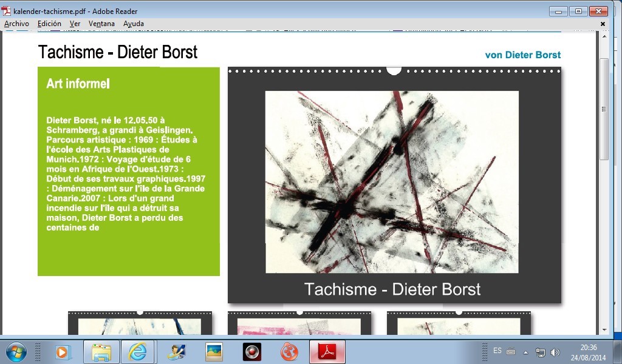Open the calendar page thumbnail with red stroke
The image size is (622, 364).
[459, 323]
